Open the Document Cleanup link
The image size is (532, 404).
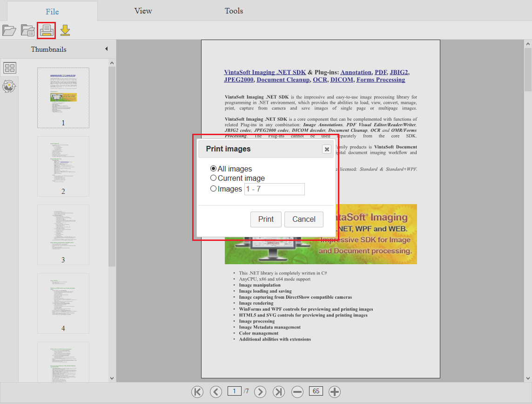(x=283, y=80)
